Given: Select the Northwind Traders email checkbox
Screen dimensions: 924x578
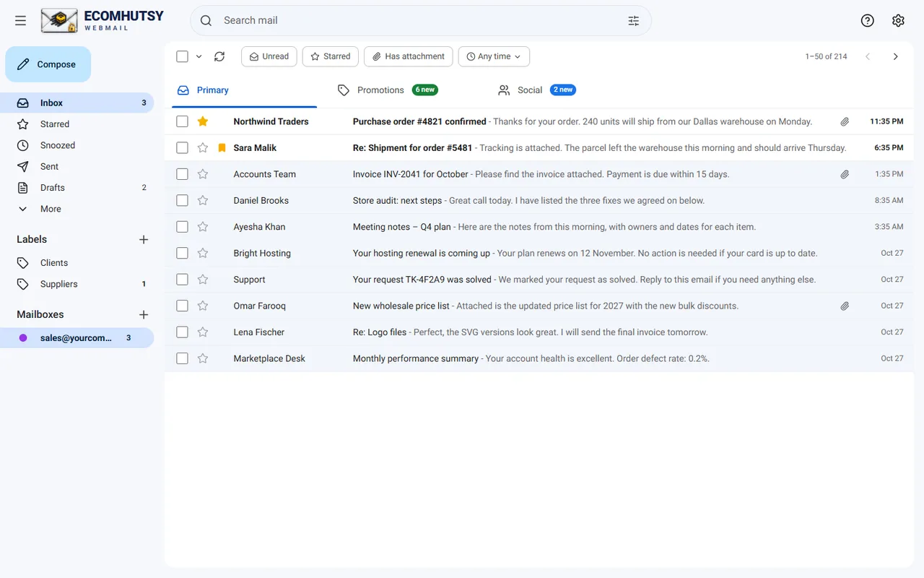Looking at the screenshot, I should pyautogui.click(x=182, y=121).
